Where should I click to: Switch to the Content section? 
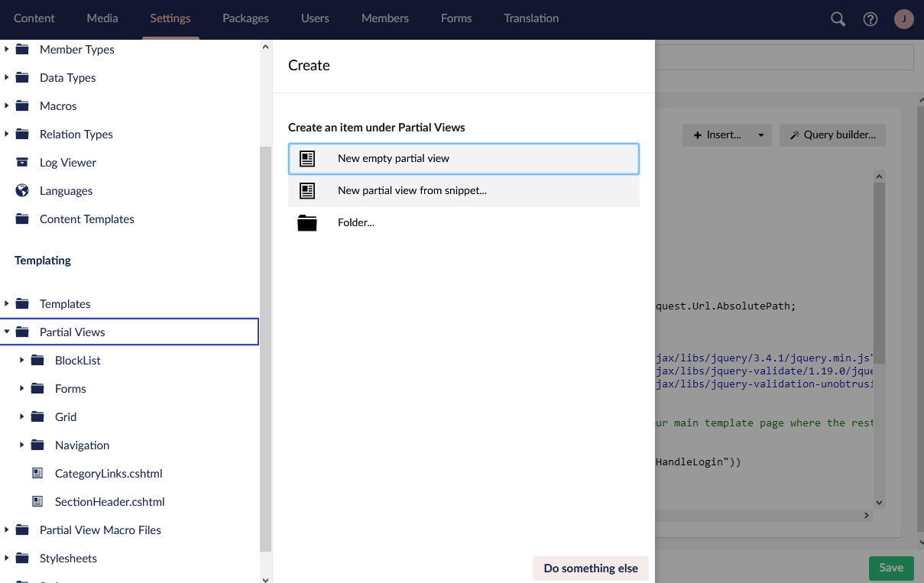(34, 18)
